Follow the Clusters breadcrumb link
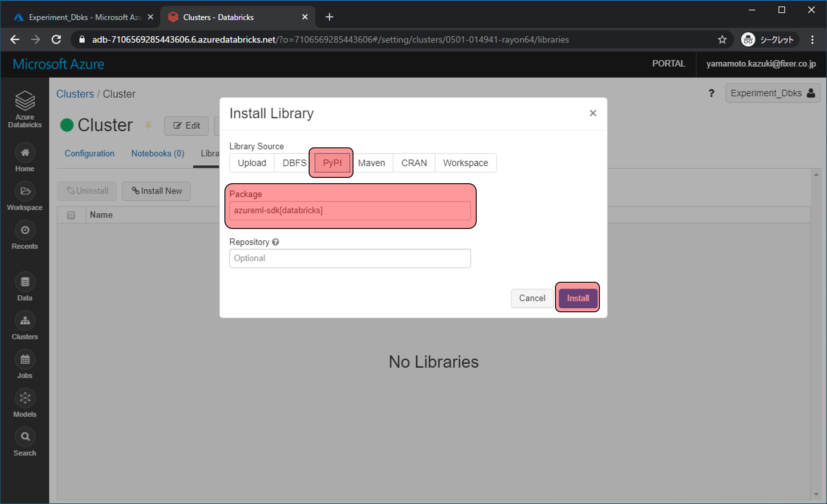 (x=75, y=94)
